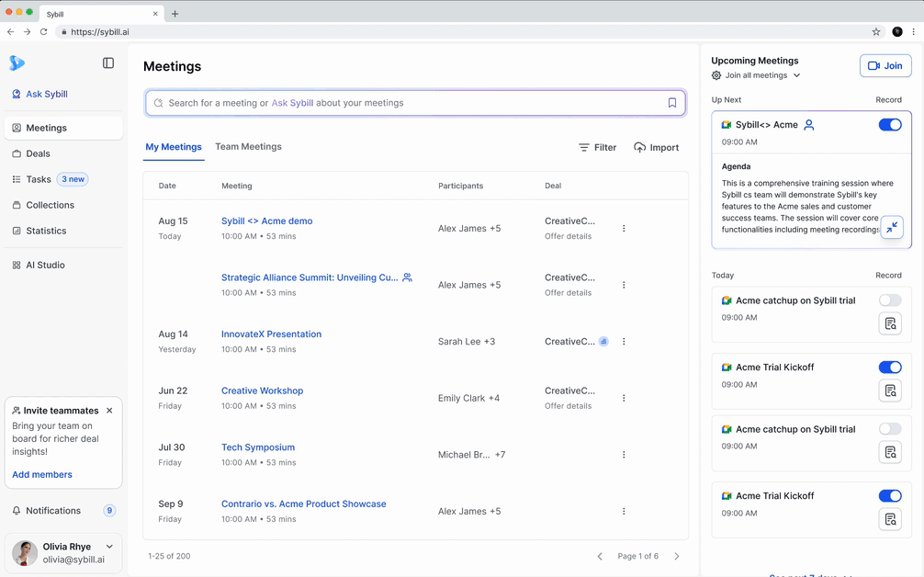Open a new browser tab
Image resolution: width=924 pixels, height=577 pixels.
[x=175, y=14]
